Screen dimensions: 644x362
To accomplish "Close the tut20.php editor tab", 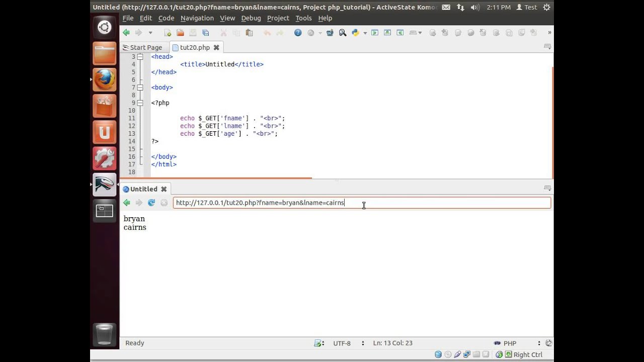I will pos(216,47).
